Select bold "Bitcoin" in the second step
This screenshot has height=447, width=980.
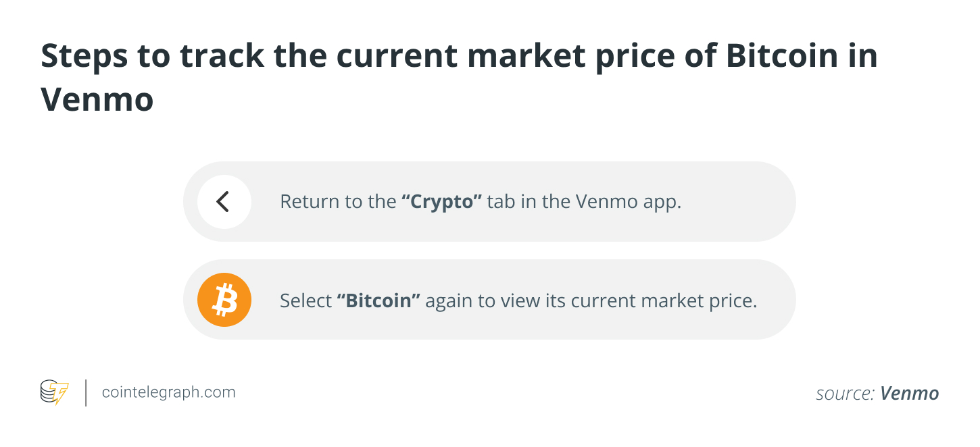tap(378, 300)
